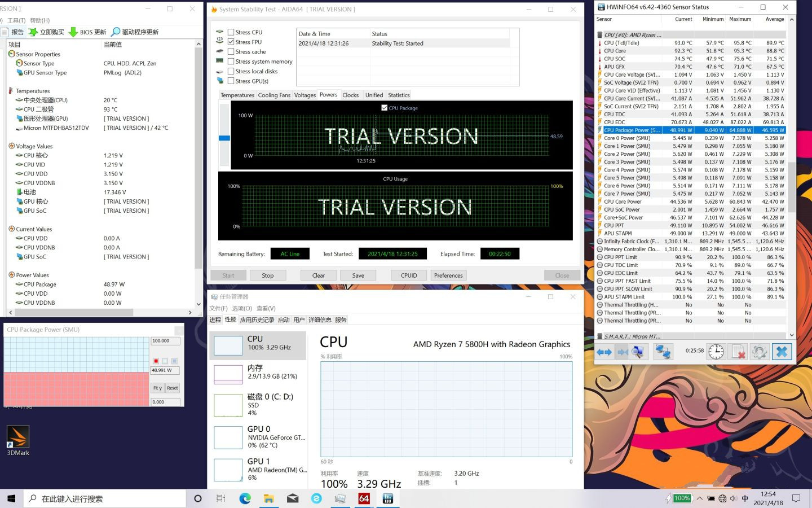Switch to Statistics tab
Viewport: 812px width, 508px height.
click(x=399, y=95)
